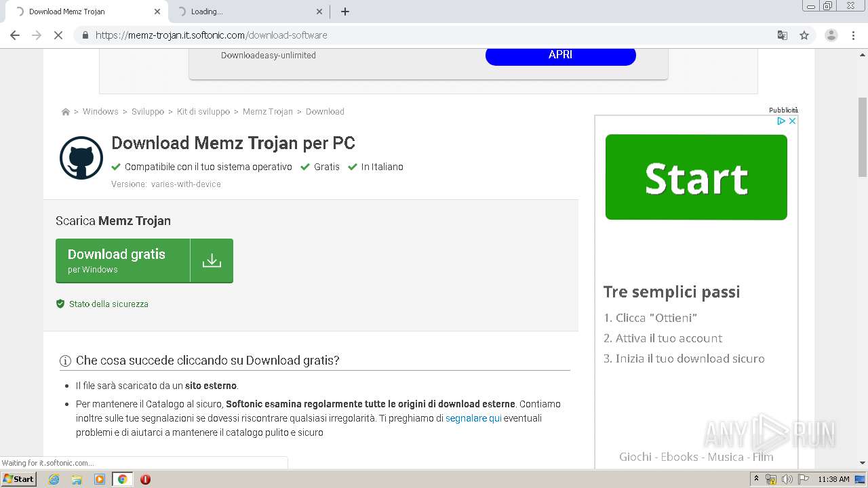Stop loading the page
The height and width of the screenshot is (488, 868).
(58, 35)
